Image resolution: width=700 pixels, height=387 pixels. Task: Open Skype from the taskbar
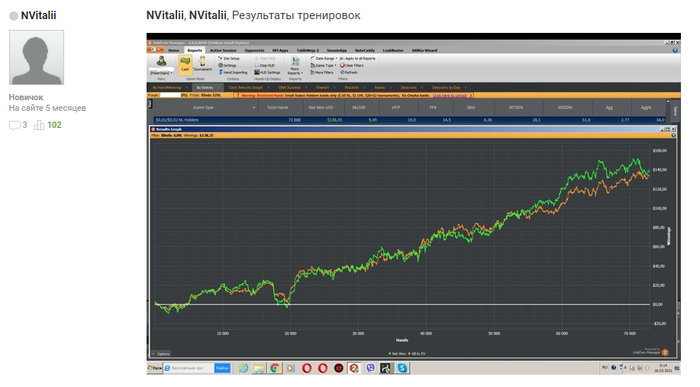tap(402, 368)
